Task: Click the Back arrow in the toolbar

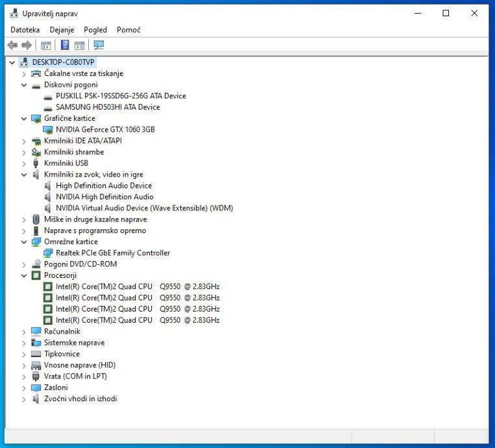Action: point(12,45)
